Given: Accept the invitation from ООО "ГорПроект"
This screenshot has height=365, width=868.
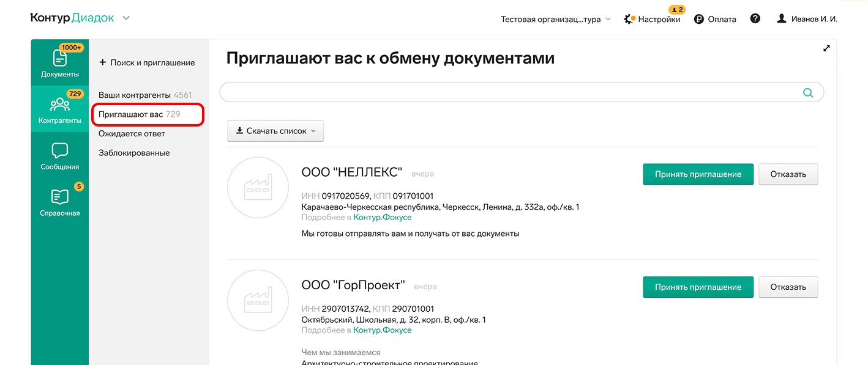Looking at the screenshot, I should (x=698, y=287).
